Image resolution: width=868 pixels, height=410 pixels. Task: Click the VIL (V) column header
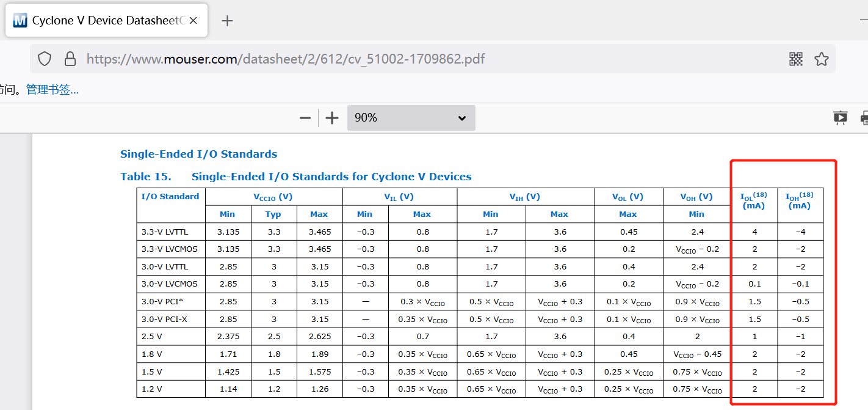pos(399,197)
